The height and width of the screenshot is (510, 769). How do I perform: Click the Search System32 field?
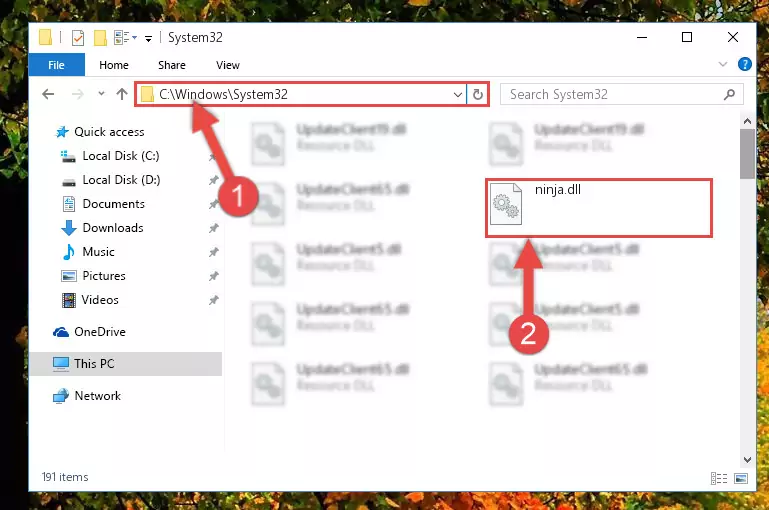(x=621, y=94)
